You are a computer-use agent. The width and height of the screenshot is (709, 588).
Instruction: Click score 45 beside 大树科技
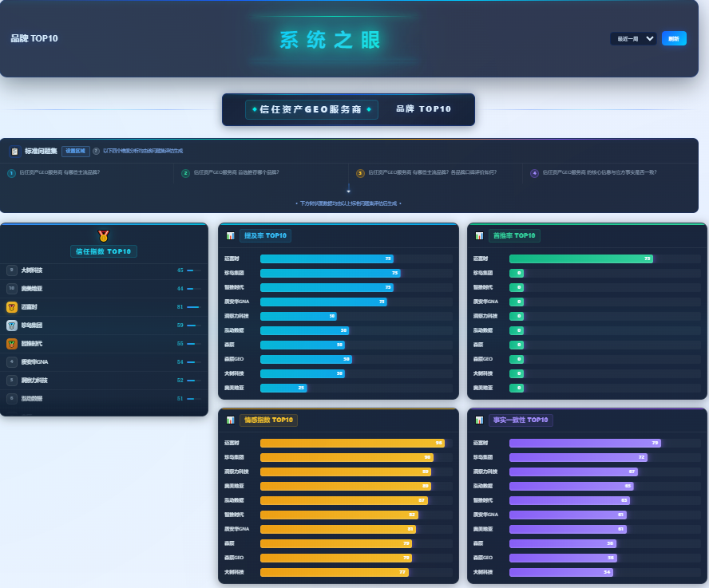click(180, 270)
